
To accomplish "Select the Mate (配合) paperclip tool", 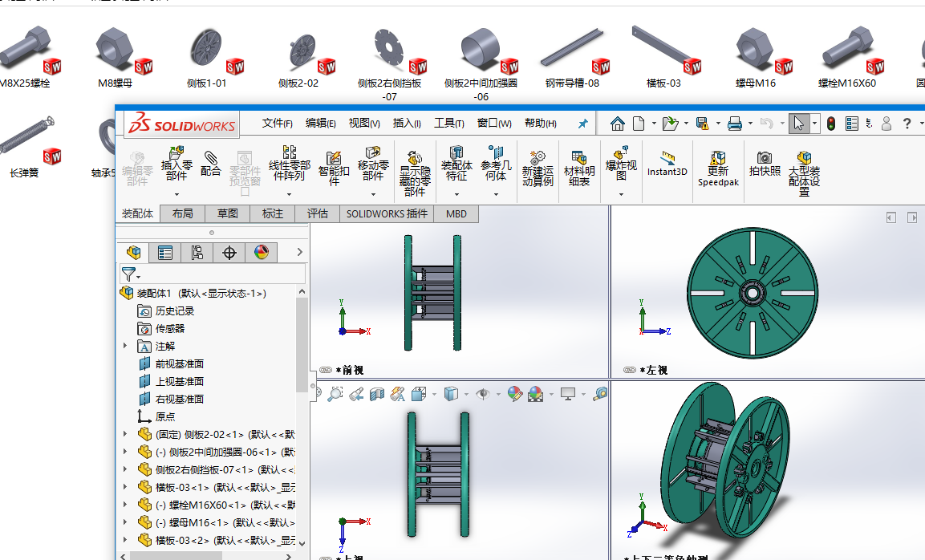I will point(211,158).
